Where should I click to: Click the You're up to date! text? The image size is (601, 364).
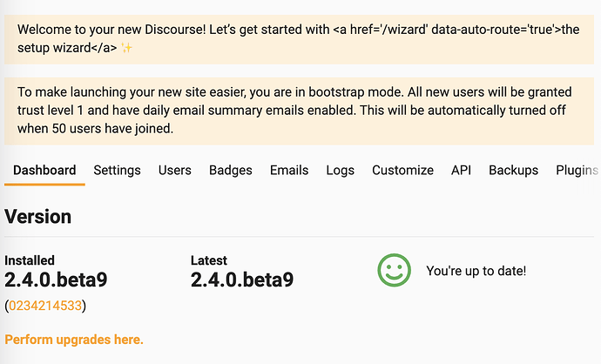[x=476, y=271]
